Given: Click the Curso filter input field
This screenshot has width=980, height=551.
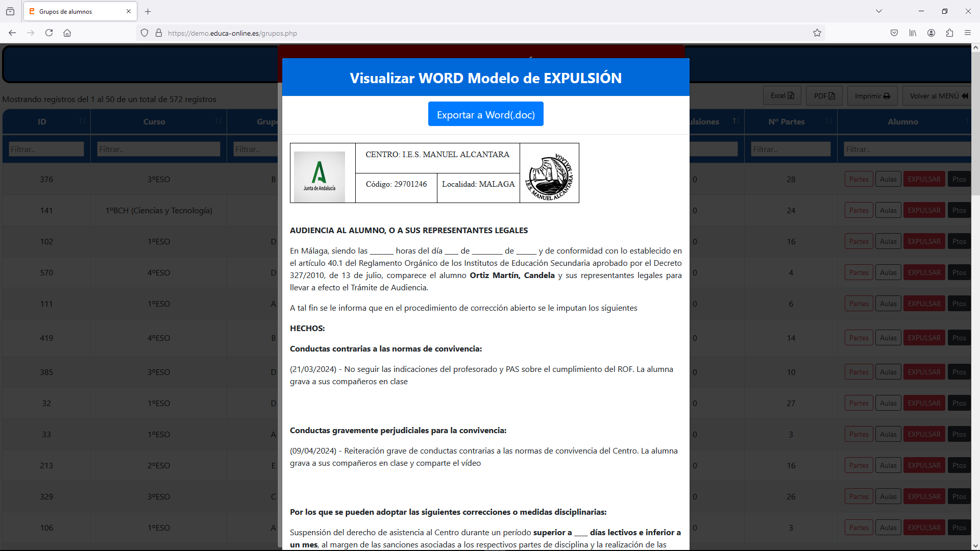Looking at the screenshot, I should (x=158, y=149).
